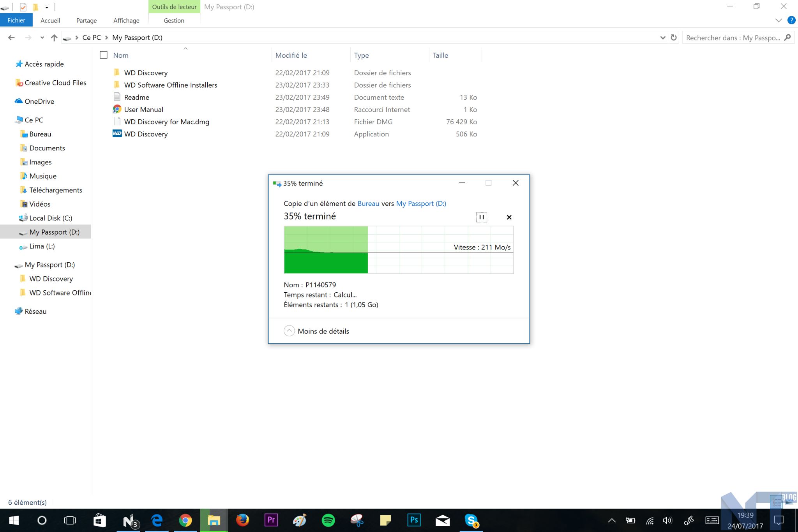Open Cortana search circle on taskbar
Screen dimensions: 798x532
pos(42,520)
